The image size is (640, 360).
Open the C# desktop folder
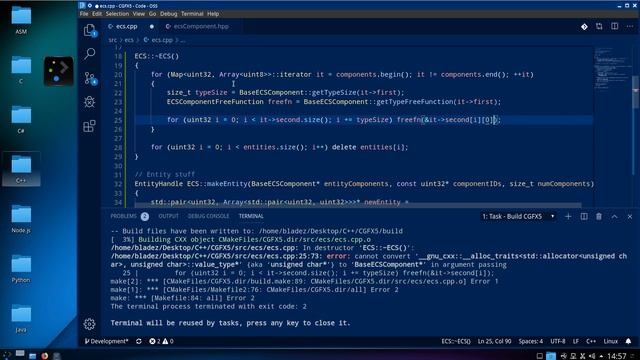coord(21,120)
